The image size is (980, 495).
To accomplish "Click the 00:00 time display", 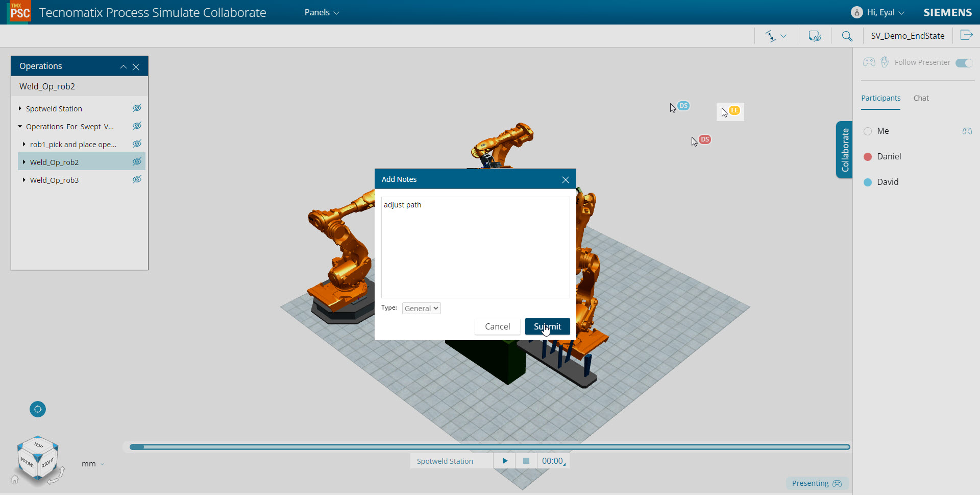I will [553, 461].
